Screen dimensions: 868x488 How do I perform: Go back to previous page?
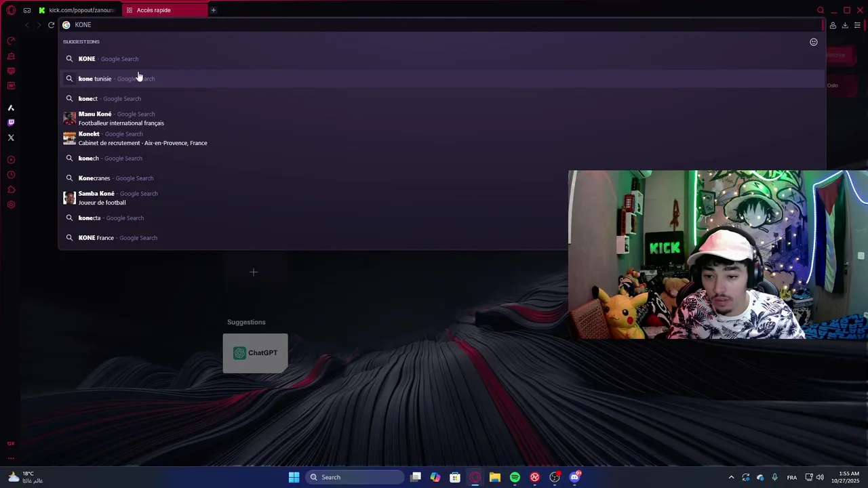click(x=26, y=25)
